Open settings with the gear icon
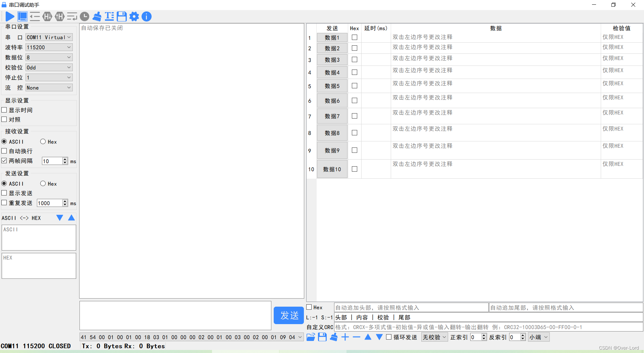The image size is (644, 353). pos(134,16)
